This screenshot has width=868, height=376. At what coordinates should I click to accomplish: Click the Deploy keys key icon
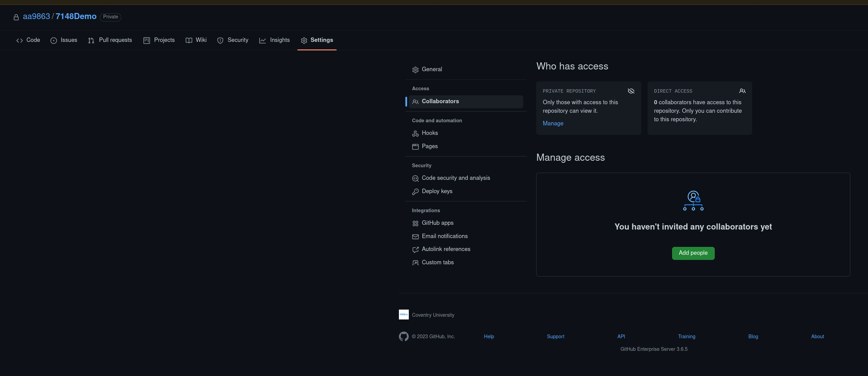pos(415,192)
